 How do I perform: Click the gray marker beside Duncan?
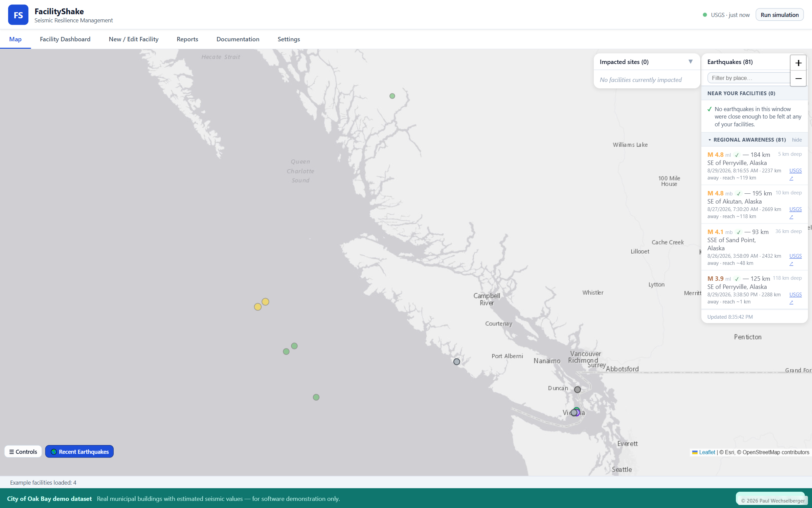(578, 390)
